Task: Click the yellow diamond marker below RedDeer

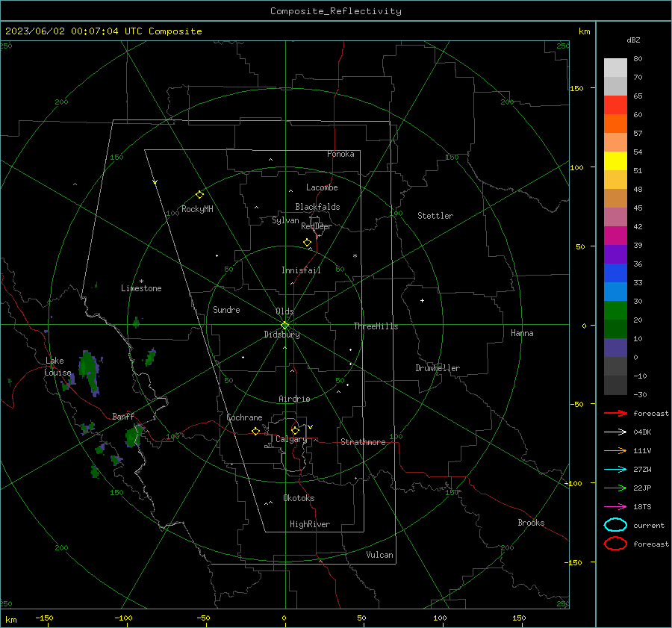Action: click(x=308, y=243)
